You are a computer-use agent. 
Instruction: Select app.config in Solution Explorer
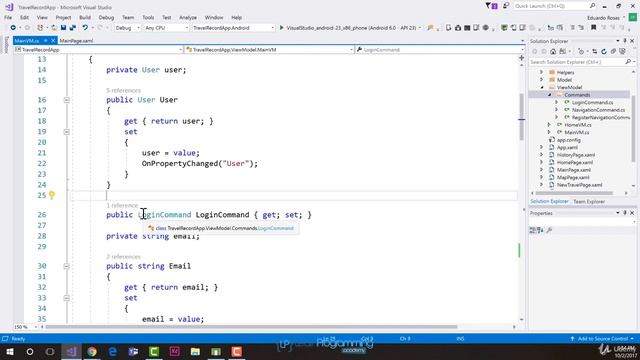click(x=568, y=140)
